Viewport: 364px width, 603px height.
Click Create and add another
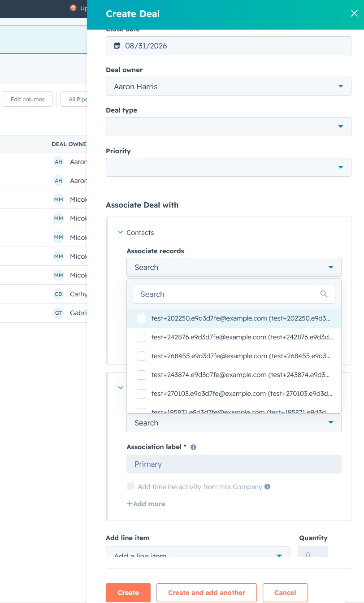coord(207,593)
